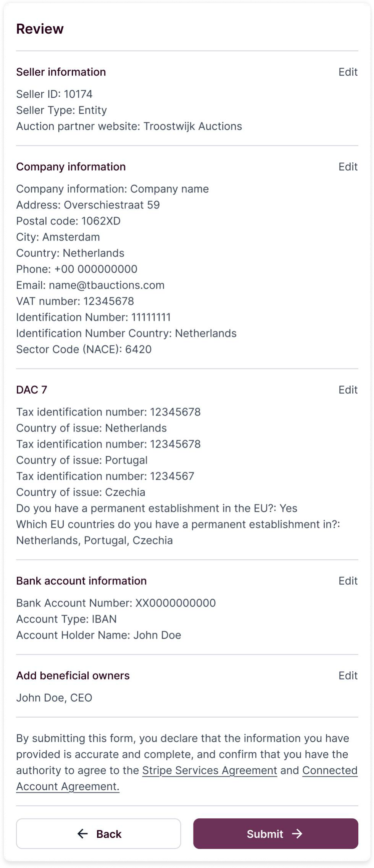Edit the DAC 7 section
Image resolution: width=374 pixels, height=868 pixels.
pyautogui.click(x=348, y=390)
